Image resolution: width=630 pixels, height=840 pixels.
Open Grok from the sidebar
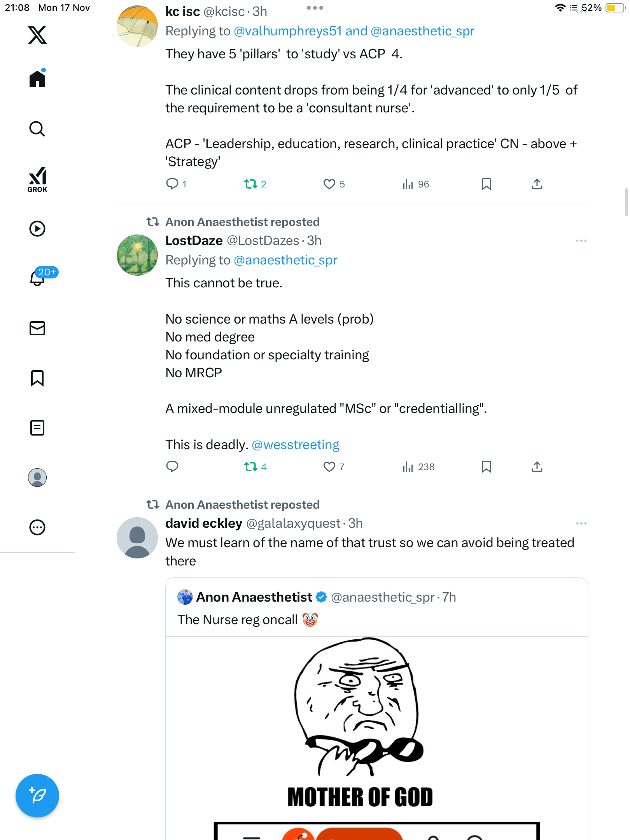point(37,179)
